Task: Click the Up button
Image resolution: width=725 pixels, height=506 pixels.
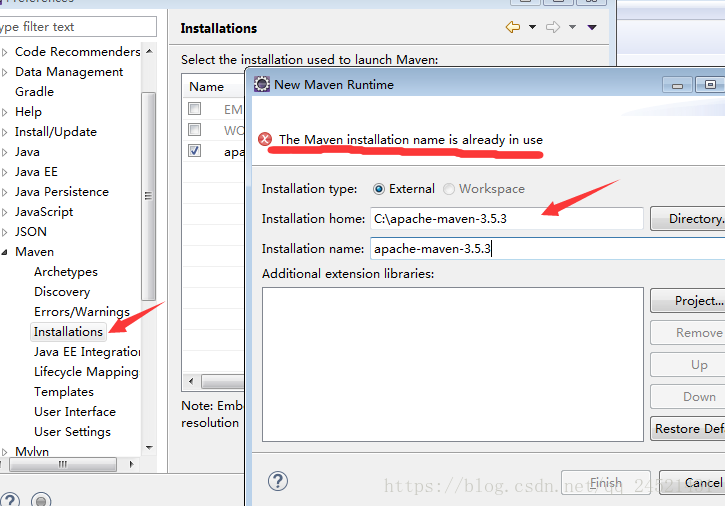Action: (688, 364)
